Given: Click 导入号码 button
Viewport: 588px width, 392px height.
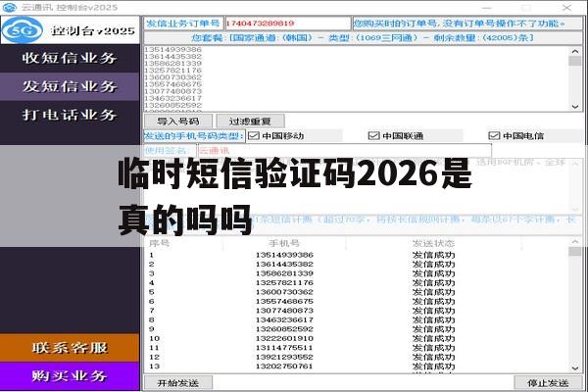Looking at the screenshot, I should [178, 122].
